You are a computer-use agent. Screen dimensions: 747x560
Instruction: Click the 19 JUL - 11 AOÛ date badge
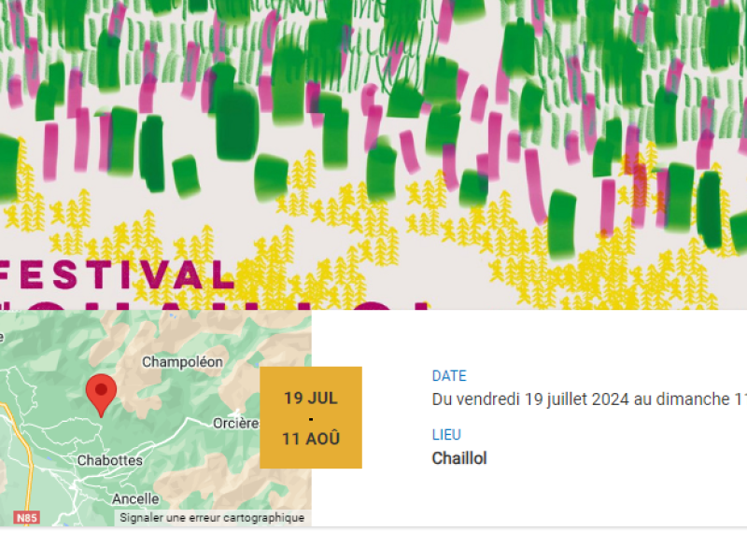[x=311, y=417]
